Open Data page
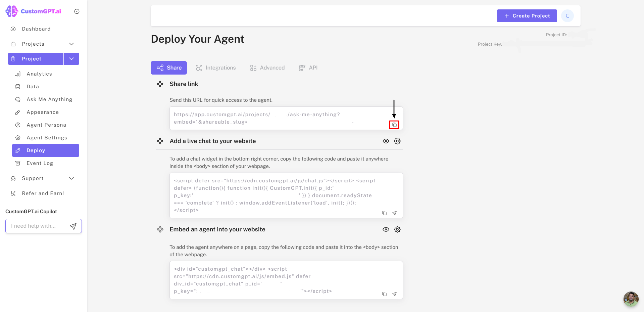The image size is (644, 312). pyautogui.click(x=33, y=87)
